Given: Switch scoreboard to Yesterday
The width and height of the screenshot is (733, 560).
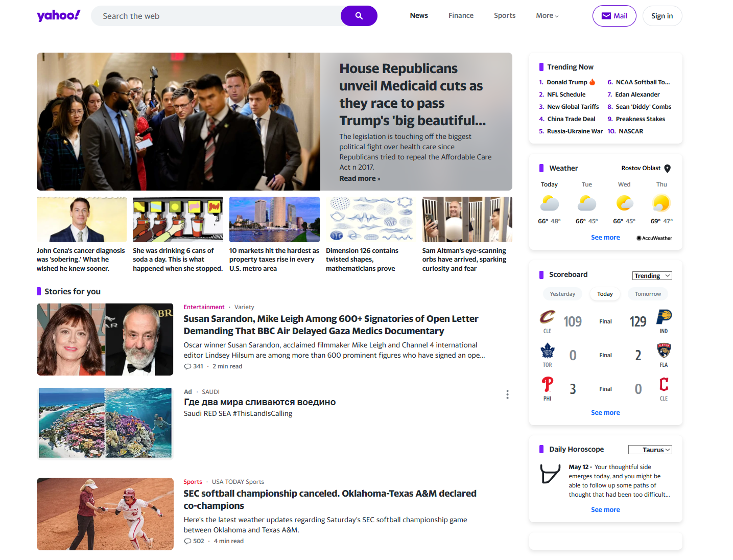Looking at the screenshot, I should click(x=562, y=294).
